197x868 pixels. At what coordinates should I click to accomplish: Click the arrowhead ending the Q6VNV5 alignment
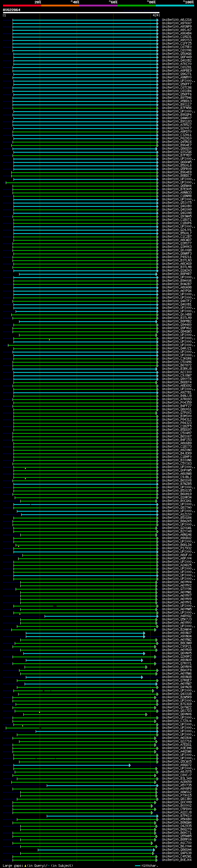coord(144,653)
